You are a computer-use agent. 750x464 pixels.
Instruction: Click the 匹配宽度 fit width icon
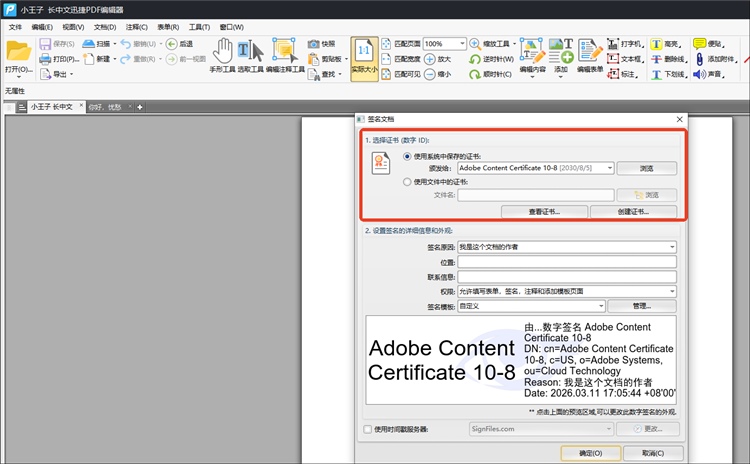click(x=386, y=59)
